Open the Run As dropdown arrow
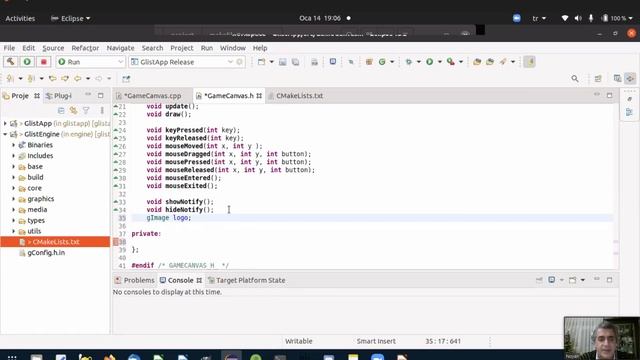 pos(440,62)
